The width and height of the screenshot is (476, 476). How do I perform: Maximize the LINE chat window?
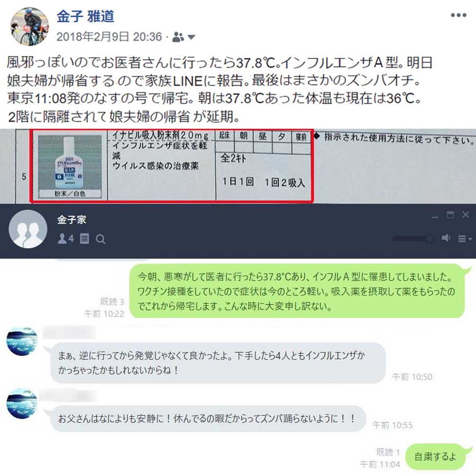point(450,215)
